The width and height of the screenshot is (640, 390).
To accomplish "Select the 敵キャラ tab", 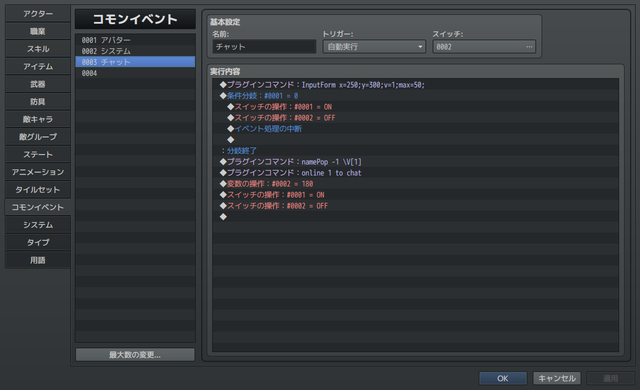I will tap(38, 119).
